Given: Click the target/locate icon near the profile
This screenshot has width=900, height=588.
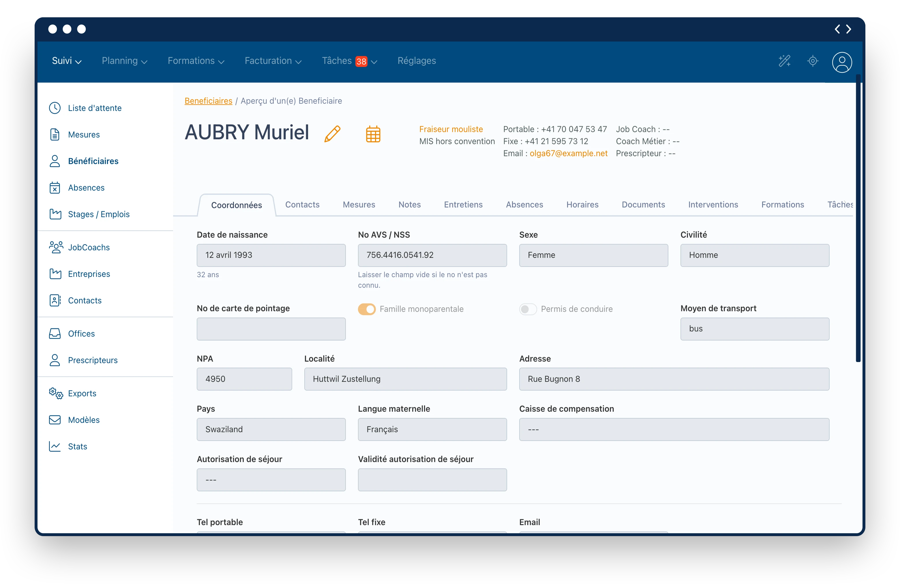Looking at the screenshot, I should (x=813, y=61).
